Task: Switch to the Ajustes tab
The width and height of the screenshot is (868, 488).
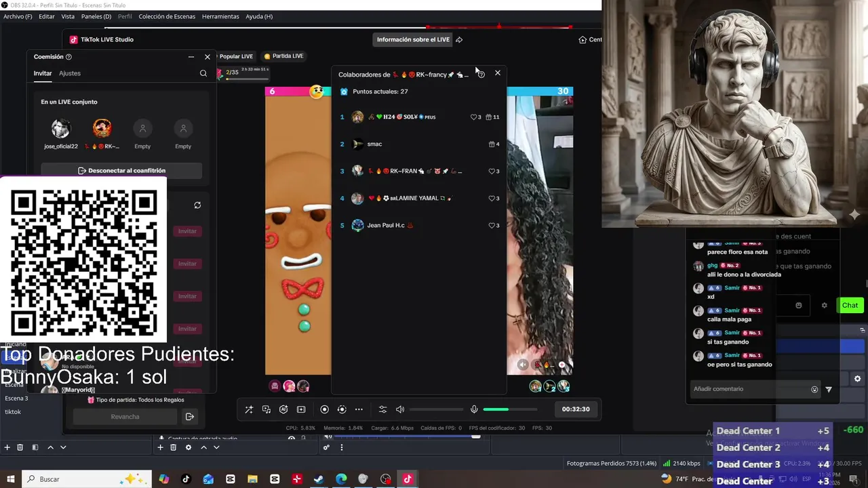Action: tap(70, 73)
